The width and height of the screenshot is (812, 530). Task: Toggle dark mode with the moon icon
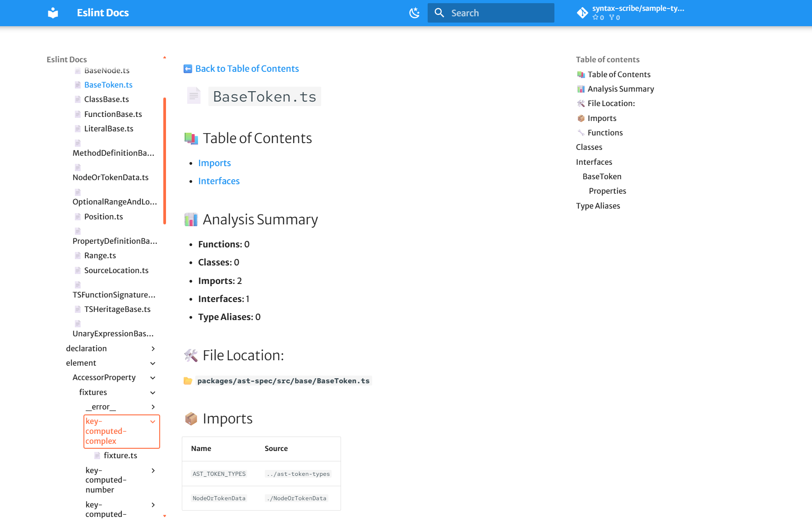(x=414, y=13)
